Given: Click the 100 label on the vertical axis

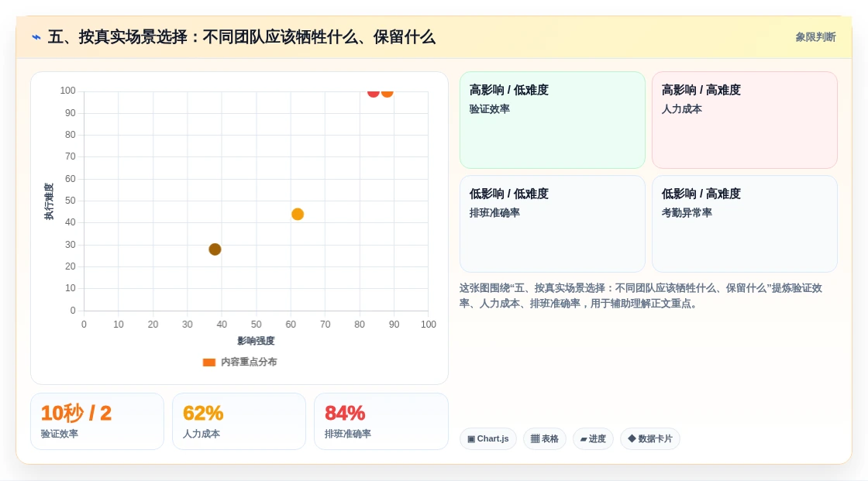Looking at the screenshot, I should [67, 91].
